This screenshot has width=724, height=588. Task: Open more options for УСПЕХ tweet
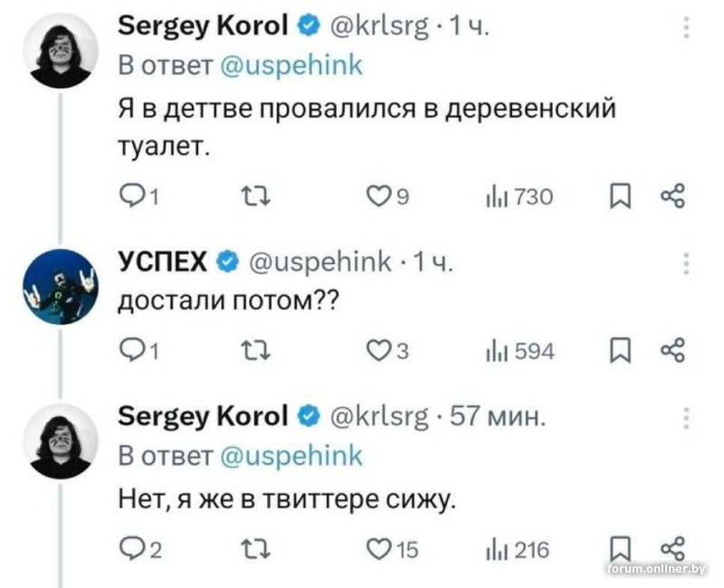tap(685, 262)
